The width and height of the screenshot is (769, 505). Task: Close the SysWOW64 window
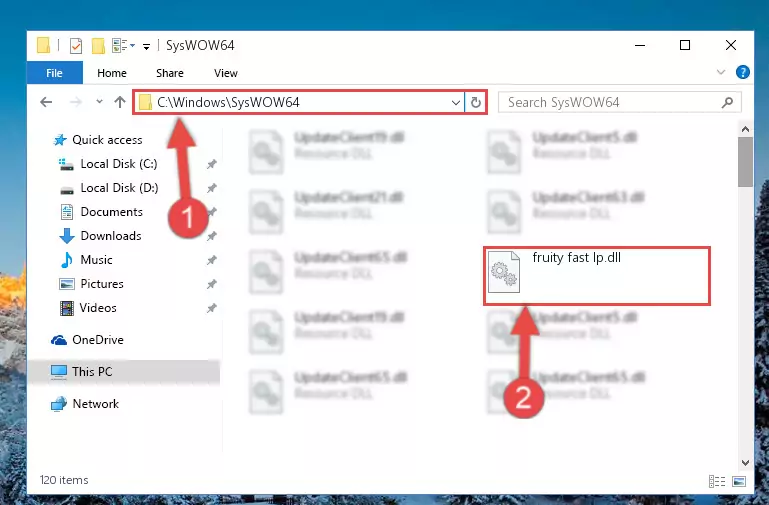(x=730, y=46)
